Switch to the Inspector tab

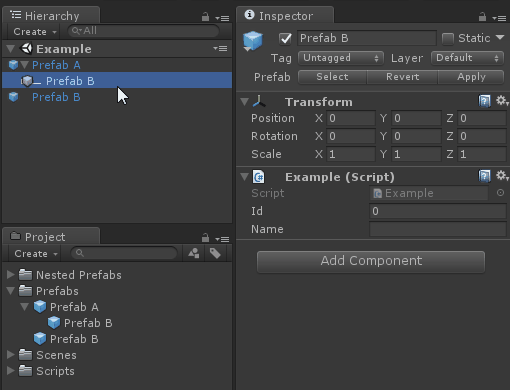coord(285,16)
